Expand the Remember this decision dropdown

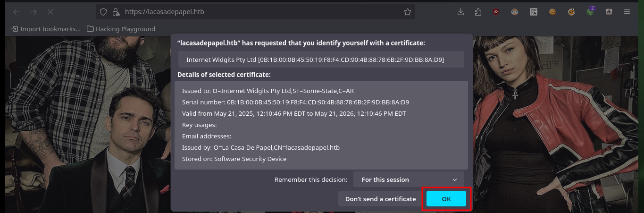tap(409, 179)
